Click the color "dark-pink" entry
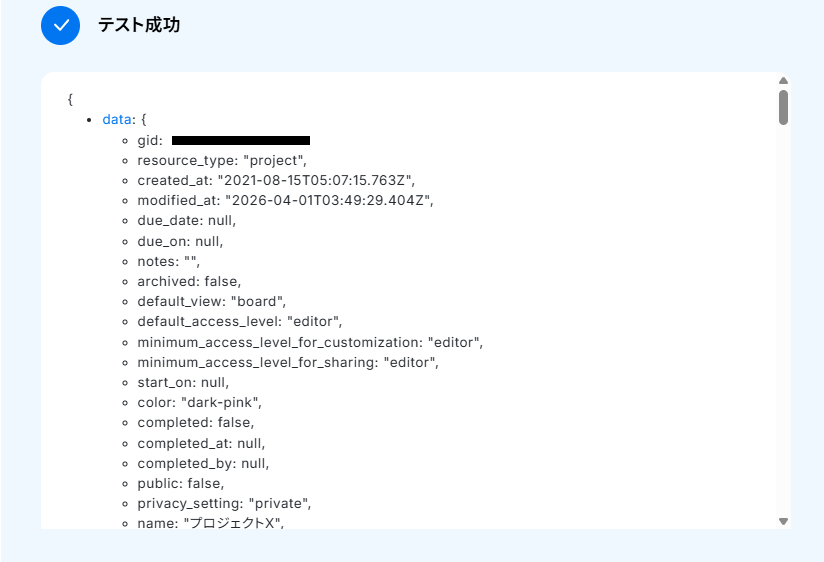The height and width of the screenshot is (562, 824). click(x=201, y=402)
